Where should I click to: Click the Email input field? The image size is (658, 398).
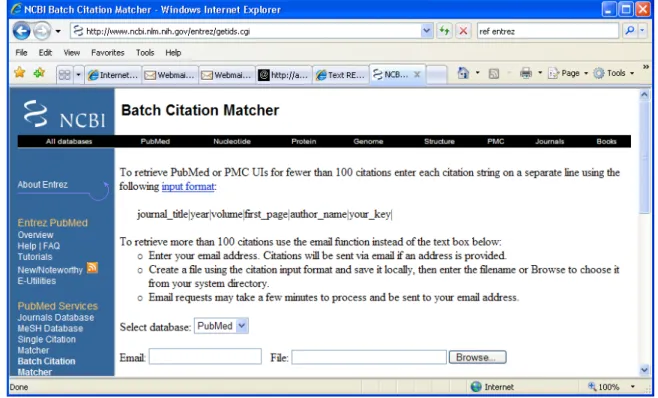coord(205,356)
